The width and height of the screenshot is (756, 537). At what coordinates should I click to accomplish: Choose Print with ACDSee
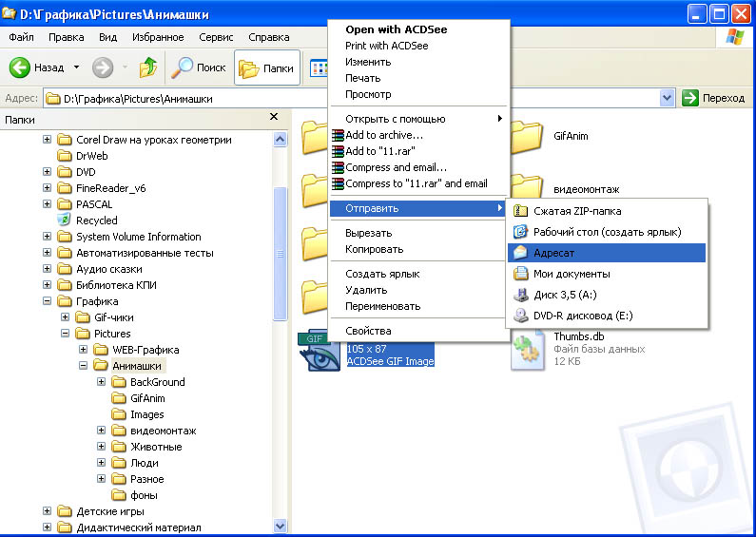coord(418,46)
